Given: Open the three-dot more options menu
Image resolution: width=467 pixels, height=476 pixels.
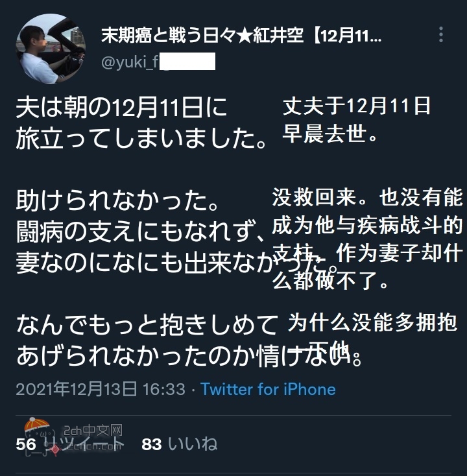Looking at the screenshot, I should coord(441,34).
